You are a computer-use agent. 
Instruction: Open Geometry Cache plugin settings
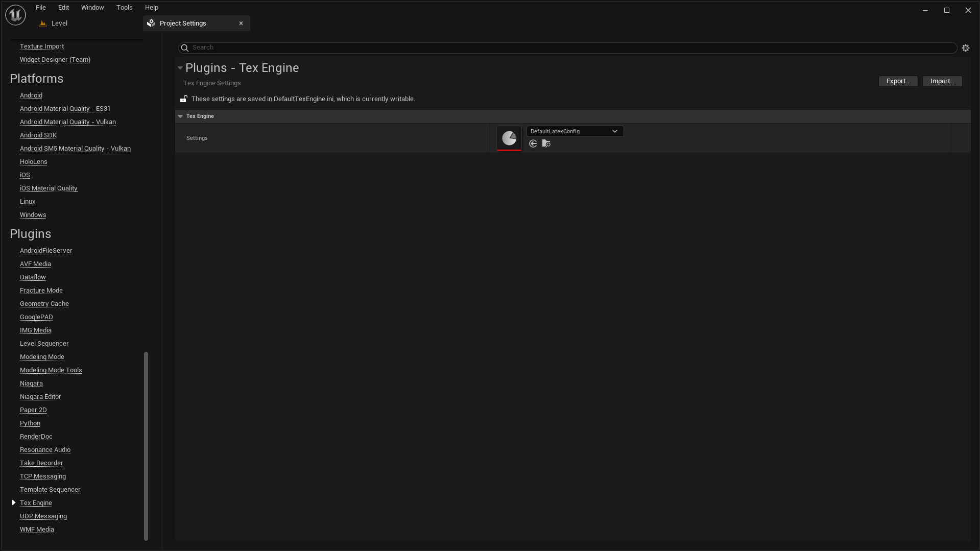[44, 303]
